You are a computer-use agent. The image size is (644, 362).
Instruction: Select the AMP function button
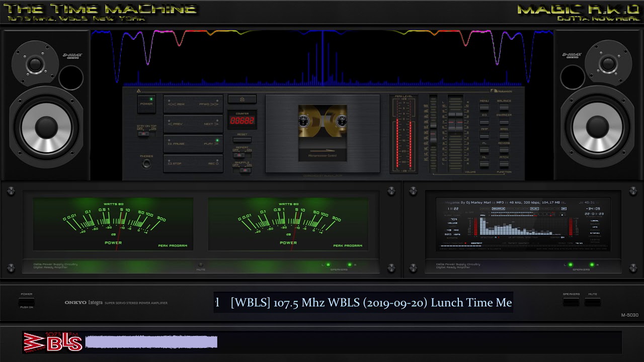tap(484, 136)
